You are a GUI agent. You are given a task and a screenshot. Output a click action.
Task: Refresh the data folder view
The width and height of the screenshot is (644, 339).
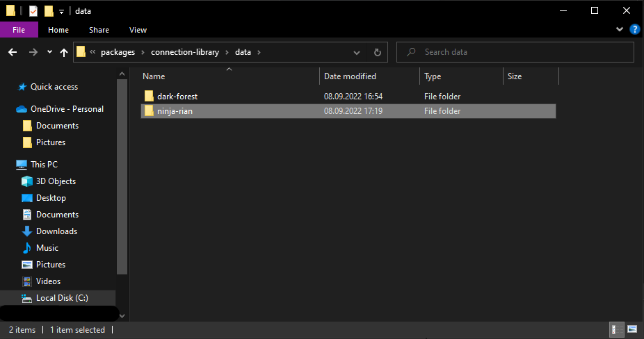pos(378,52)
